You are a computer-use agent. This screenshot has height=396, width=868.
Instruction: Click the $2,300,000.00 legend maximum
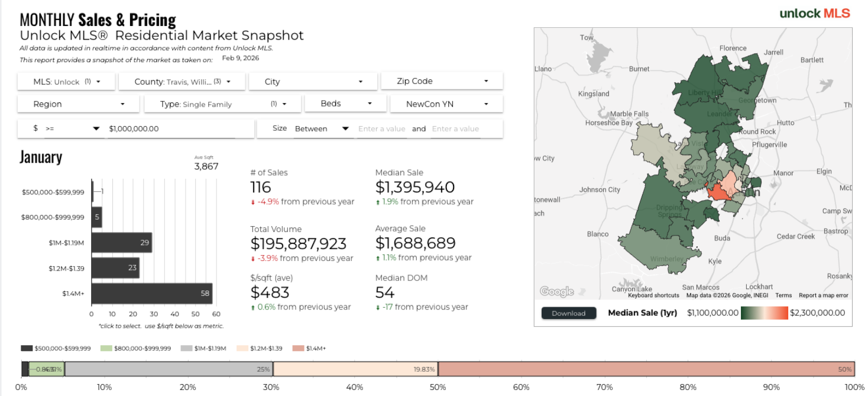[818, 313]
